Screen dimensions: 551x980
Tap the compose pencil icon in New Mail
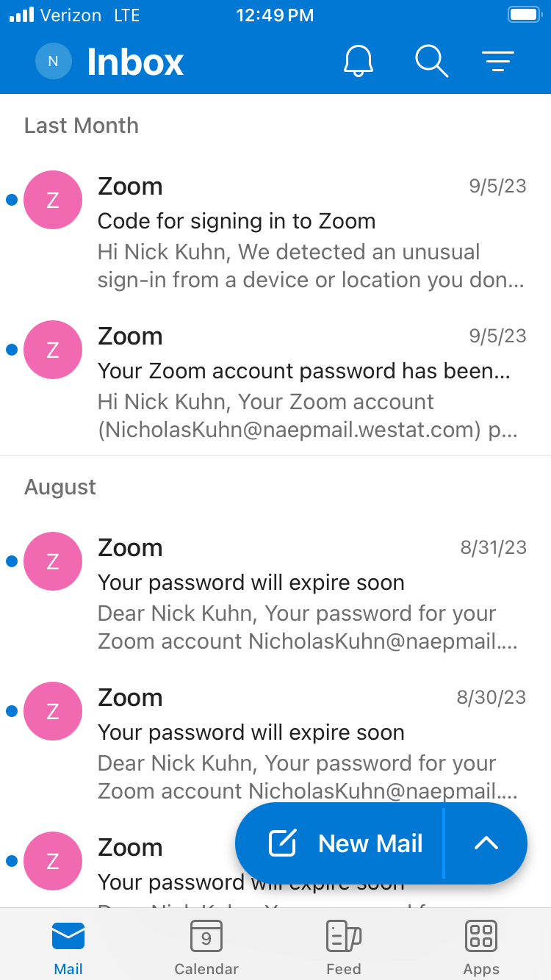(283, 843)
